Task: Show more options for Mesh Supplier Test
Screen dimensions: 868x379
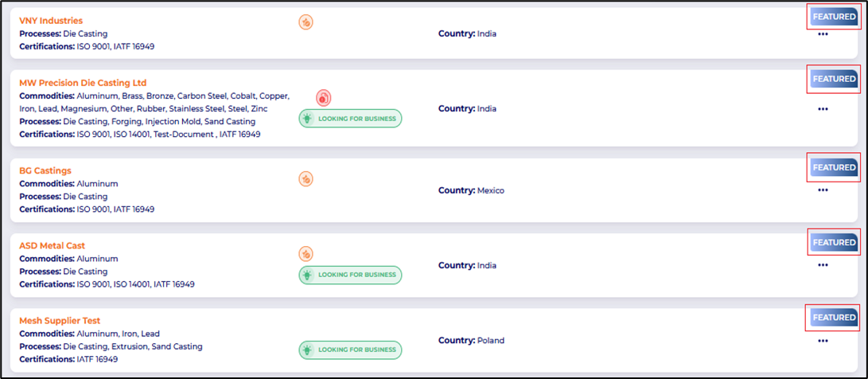Action: click(x=823, y=341)
